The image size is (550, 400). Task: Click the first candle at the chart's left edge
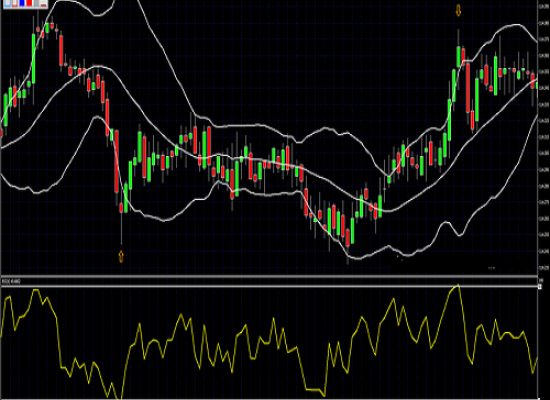click(x=1, y=133)
